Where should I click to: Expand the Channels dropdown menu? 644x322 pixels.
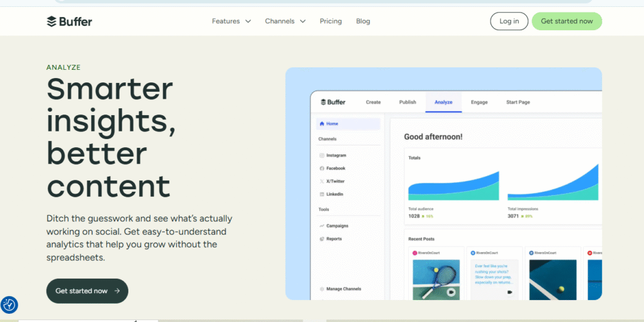[x=285, y=21]
